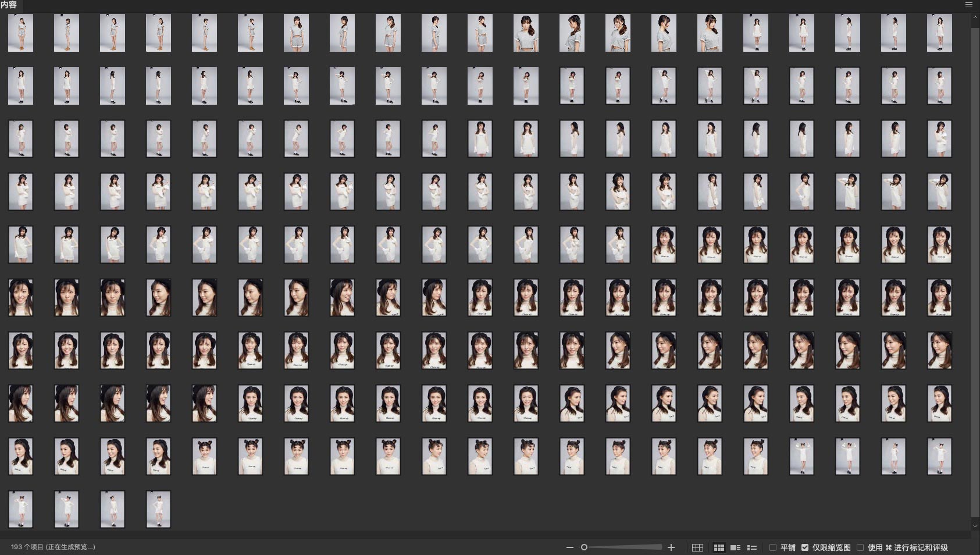Screen dimensions: 980x555
Task: Click the thumbnail size slider handle
Action: click(584, 547)
